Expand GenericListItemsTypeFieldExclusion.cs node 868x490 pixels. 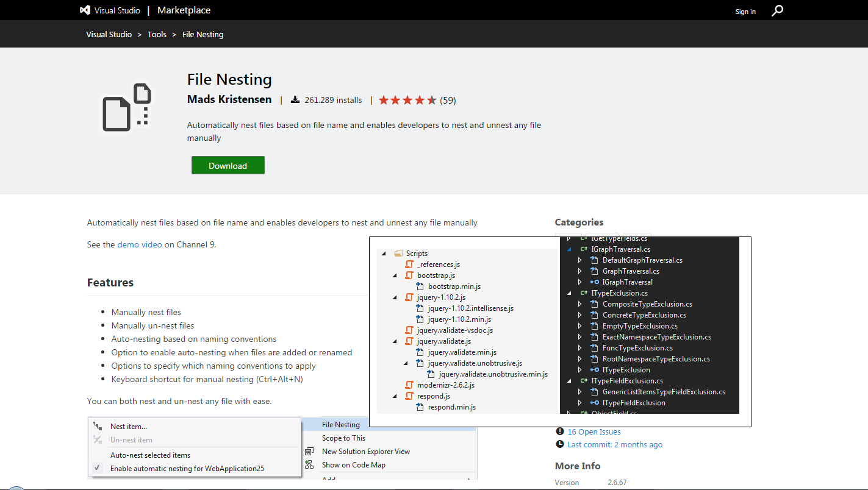tap(580, 392)
